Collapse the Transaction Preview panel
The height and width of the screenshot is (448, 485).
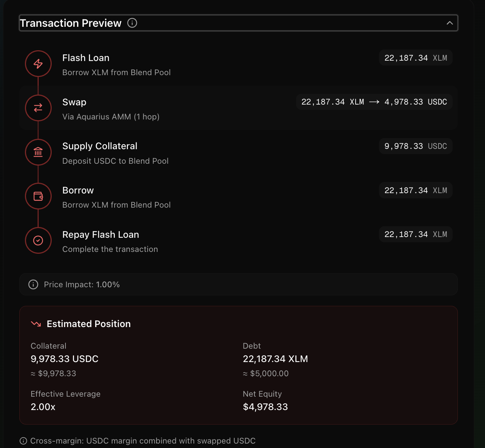[x=450, y=23]
